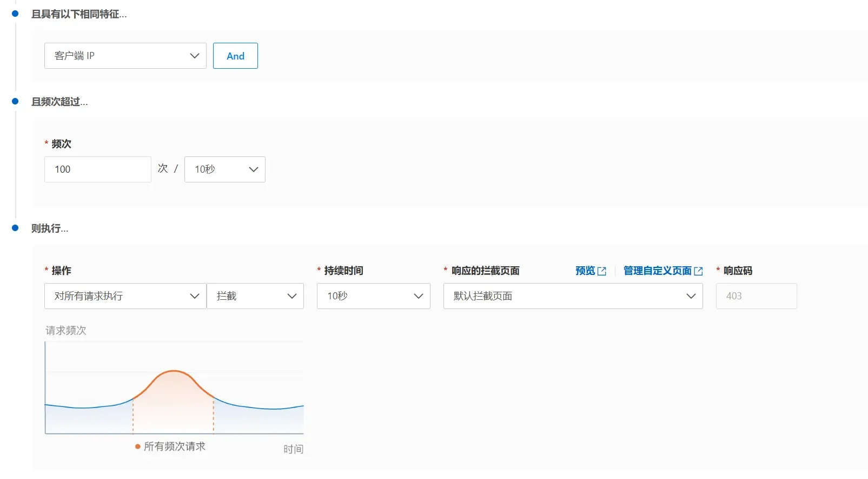Click the 频次 field label
The image size is (868, 479).
[62, 144]
